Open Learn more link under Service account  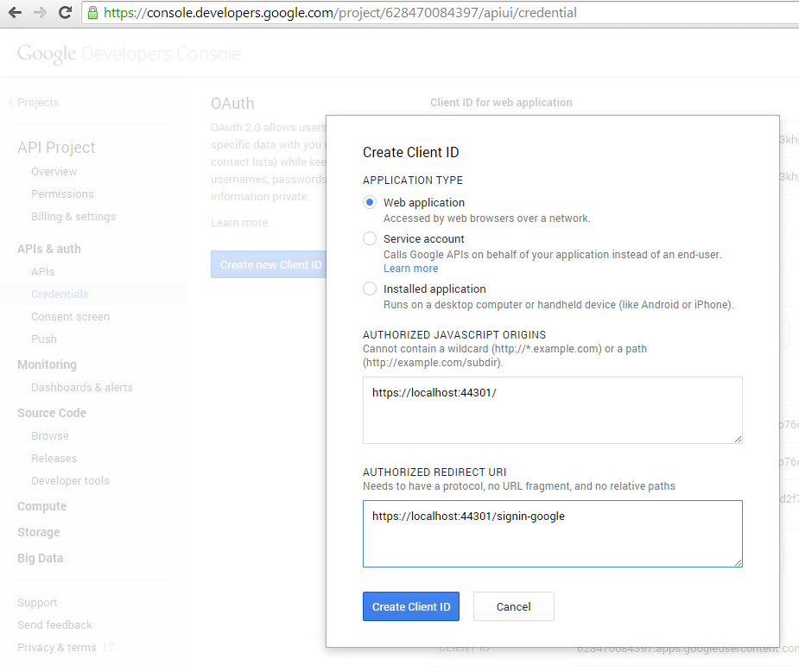410,269
